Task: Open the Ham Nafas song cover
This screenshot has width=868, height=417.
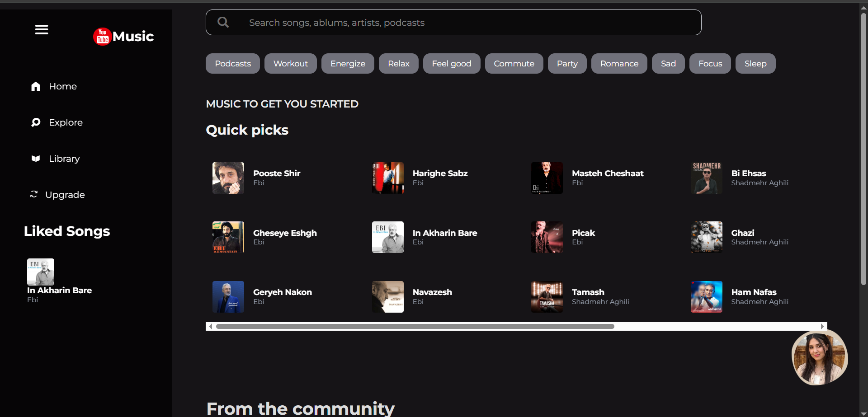Action: coord(707,297)
